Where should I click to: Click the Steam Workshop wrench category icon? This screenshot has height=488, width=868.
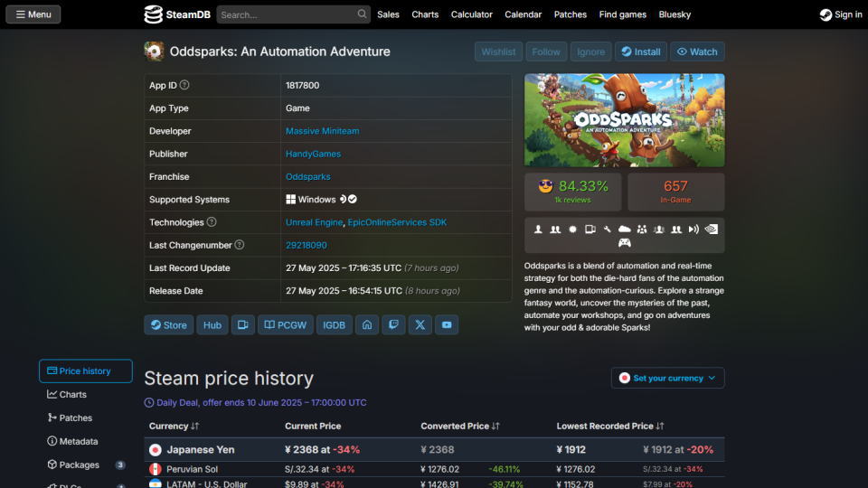click(608, 229)
